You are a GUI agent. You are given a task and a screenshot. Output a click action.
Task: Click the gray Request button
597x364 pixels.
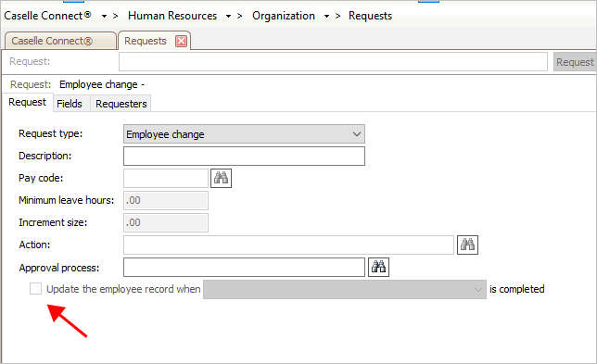click(x=575, y=62)
